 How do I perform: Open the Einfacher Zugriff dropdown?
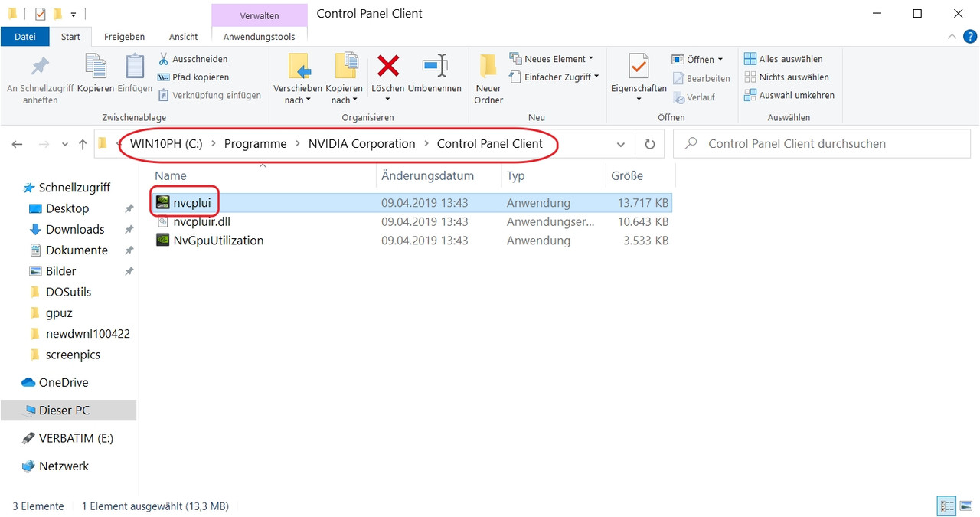pyautogui.click(x=554, y=77)
